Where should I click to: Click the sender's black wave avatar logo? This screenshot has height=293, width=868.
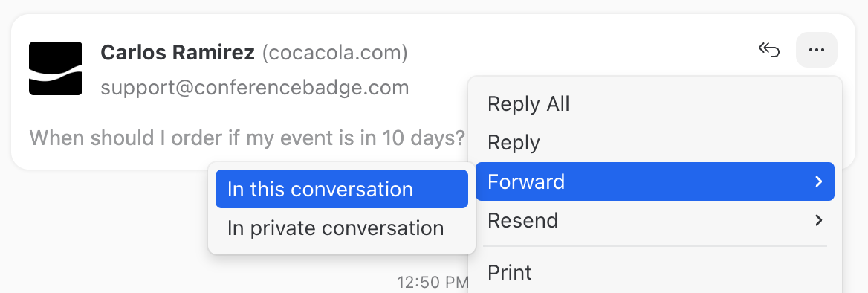(x=56, y=68)
